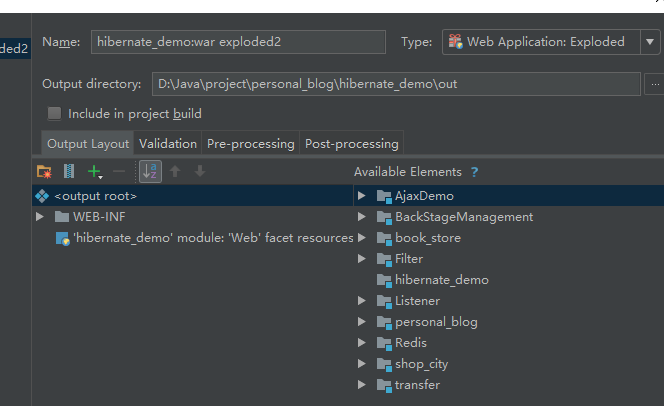Enable Include in project build checkbox

point(55,114)
